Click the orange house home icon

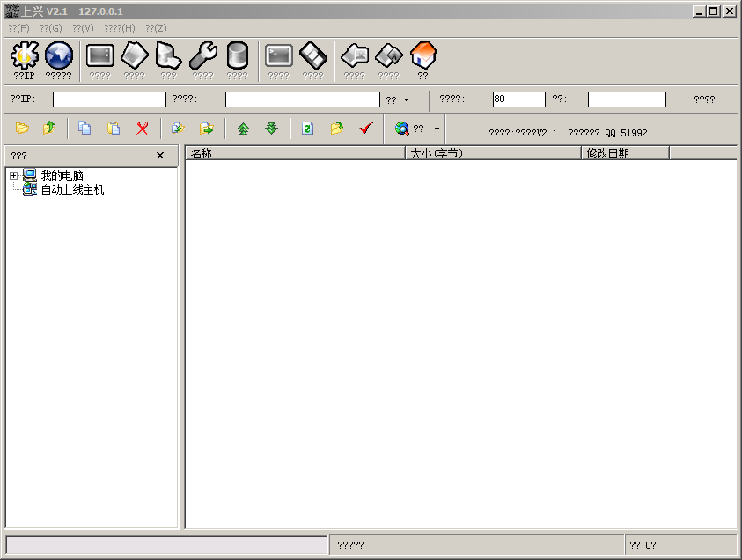[x=422, y=57]
